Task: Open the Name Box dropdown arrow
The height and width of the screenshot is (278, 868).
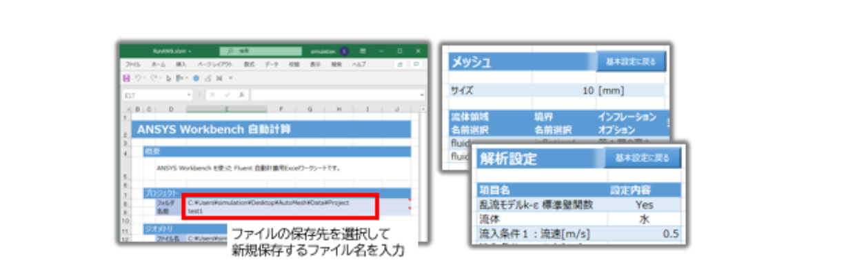Action: [x=189, y=95]
